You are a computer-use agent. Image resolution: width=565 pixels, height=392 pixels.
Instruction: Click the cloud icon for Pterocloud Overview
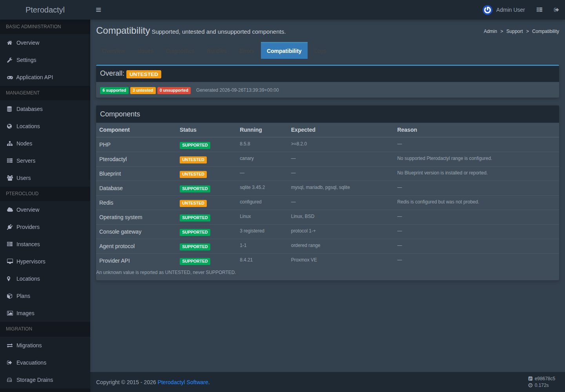10,210
